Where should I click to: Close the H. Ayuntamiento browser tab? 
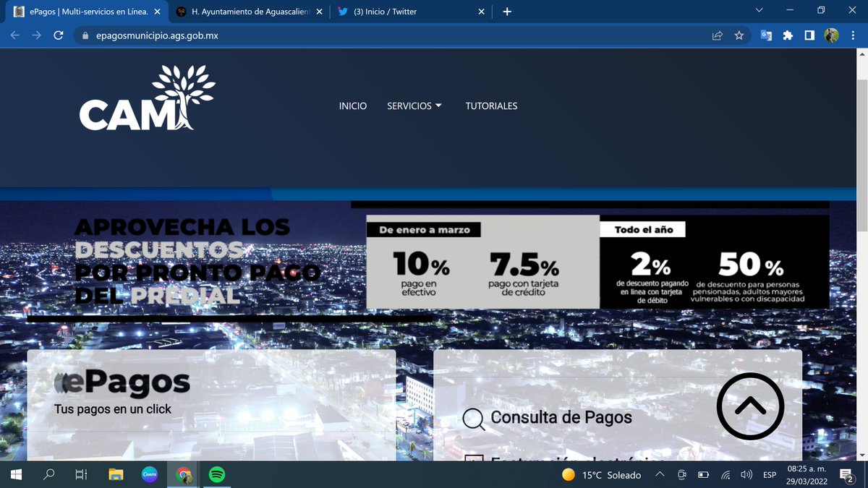coord(319,12)
